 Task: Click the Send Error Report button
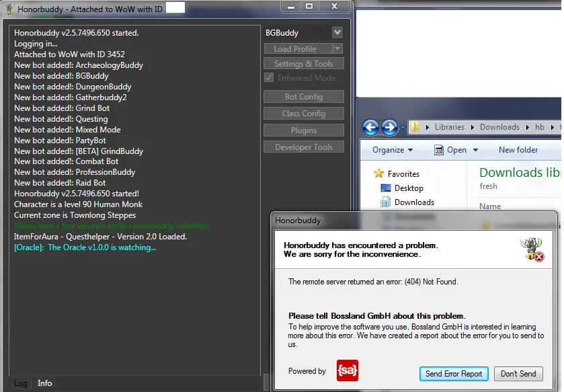453,374
